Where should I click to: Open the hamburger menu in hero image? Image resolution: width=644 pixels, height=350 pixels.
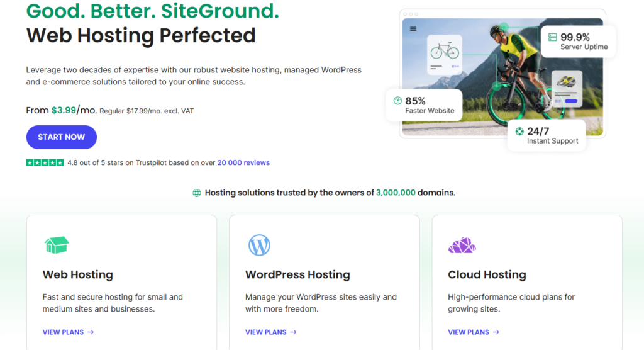[413, 29]
